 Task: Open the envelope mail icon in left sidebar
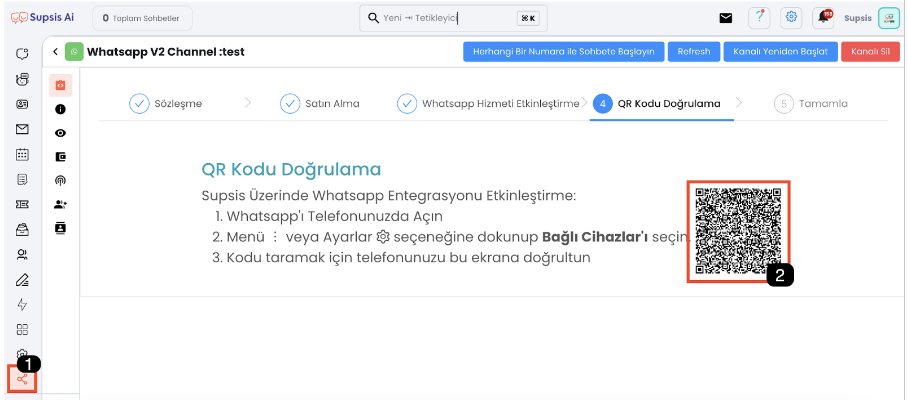pyautogui.click(x=23, y=130)
